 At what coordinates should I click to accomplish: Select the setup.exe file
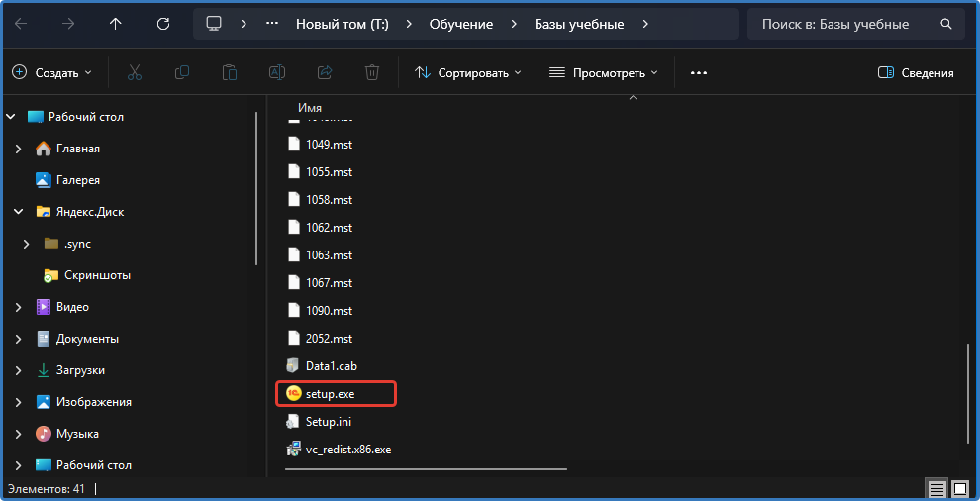point(330,394)
